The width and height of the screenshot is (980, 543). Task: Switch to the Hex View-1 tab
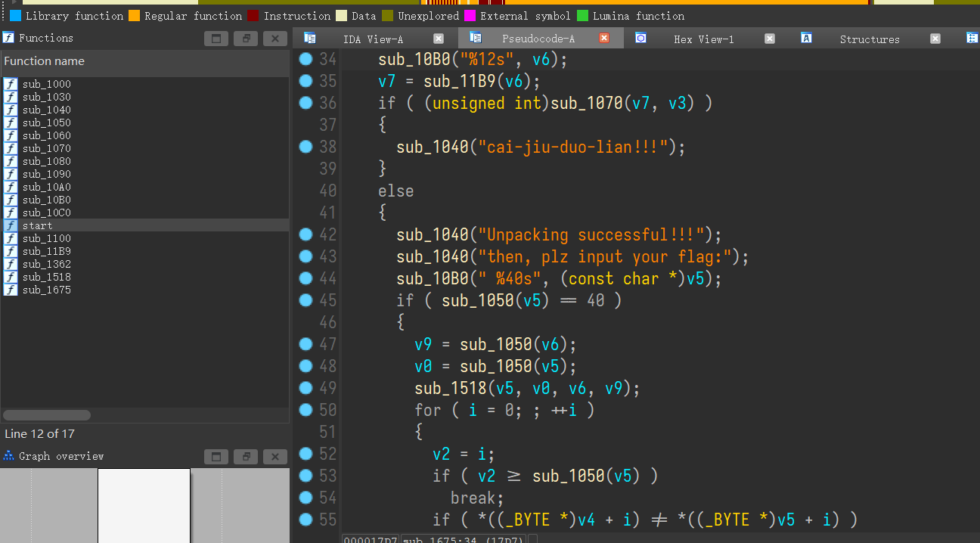(x=703, y=39)
